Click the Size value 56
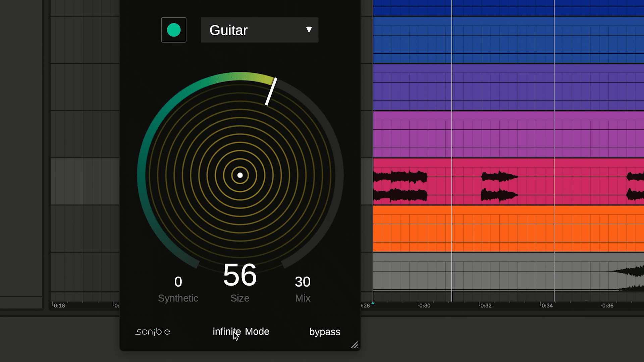This screenshot has height=362, width=644. click(240, 275)
